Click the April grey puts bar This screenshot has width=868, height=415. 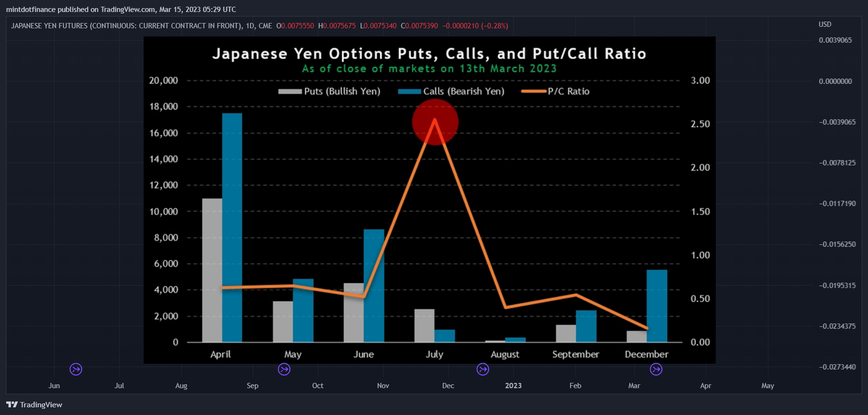point(212,270)
